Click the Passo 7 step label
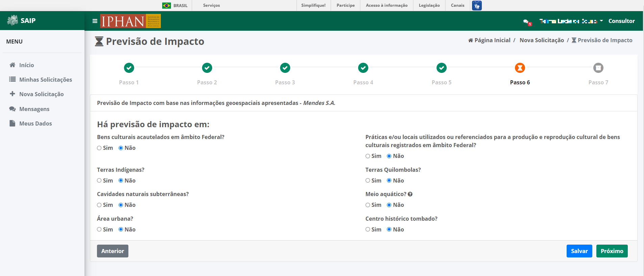The image size is (644, 276). tap(598, 82)
